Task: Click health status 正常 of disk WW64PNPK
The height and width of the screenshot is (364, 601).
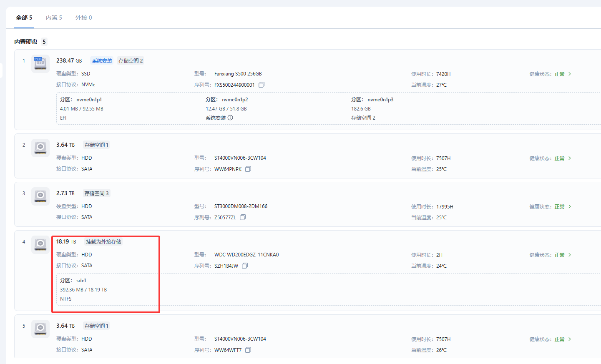Action: pos(559,158)
